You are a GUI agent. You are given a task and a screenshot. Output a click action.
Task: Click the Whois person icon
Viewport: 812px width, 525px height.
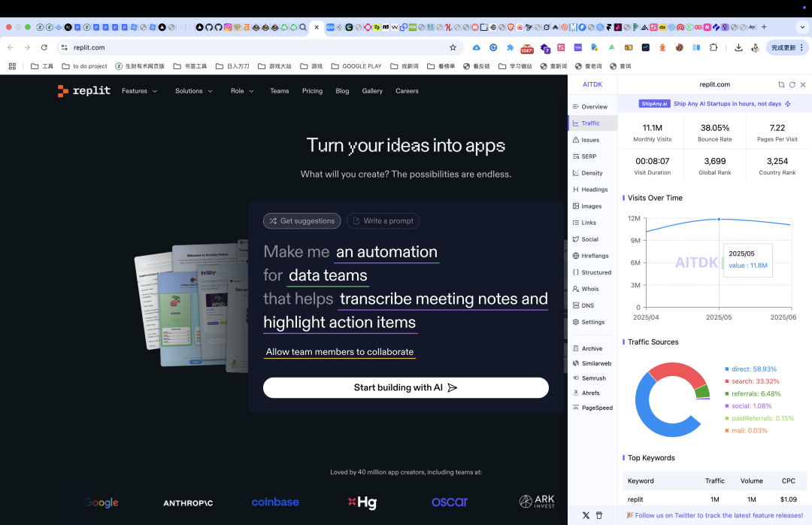tap(576, 289)
